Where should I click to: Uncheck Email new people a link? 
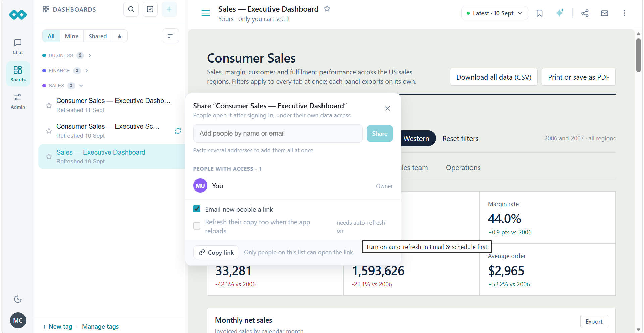tap(197, 209)
